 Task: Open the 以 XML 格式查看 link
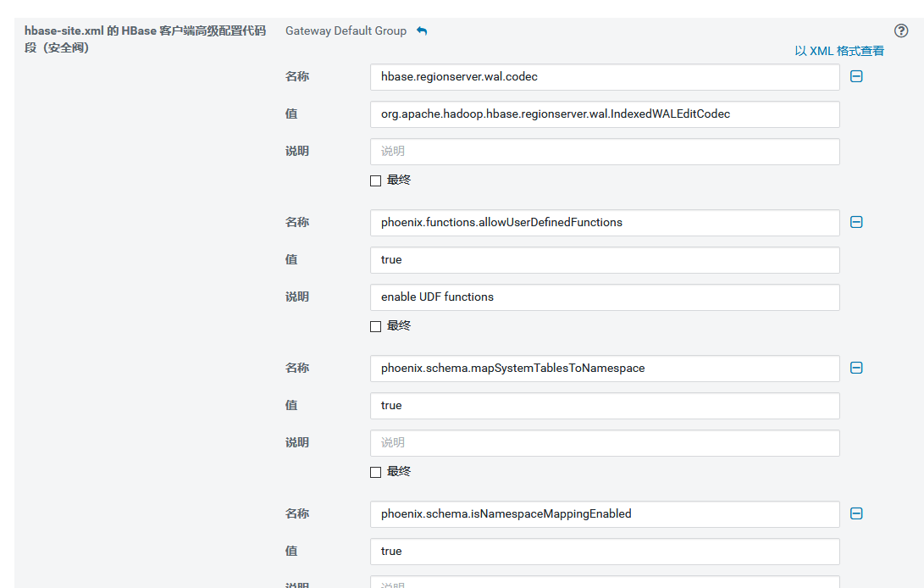[x=839, y=51]
